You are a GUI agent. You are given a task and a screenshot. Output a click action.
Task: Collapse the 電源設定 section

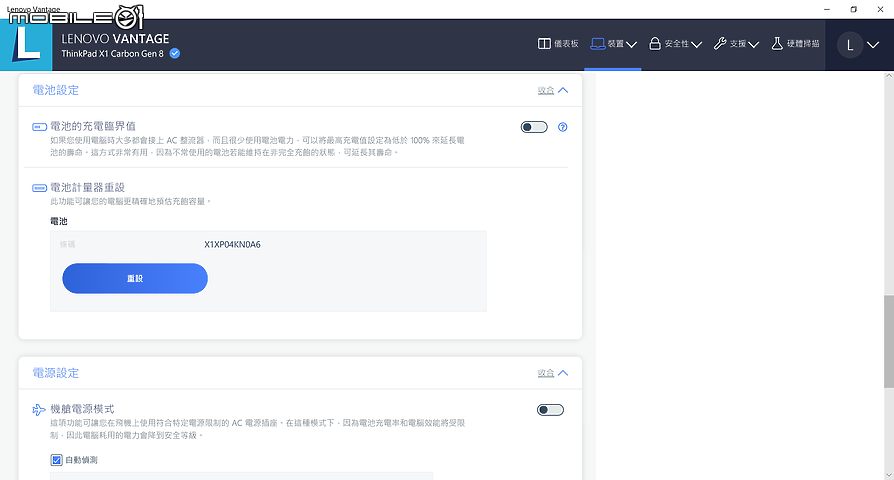(x=552, y=373)
